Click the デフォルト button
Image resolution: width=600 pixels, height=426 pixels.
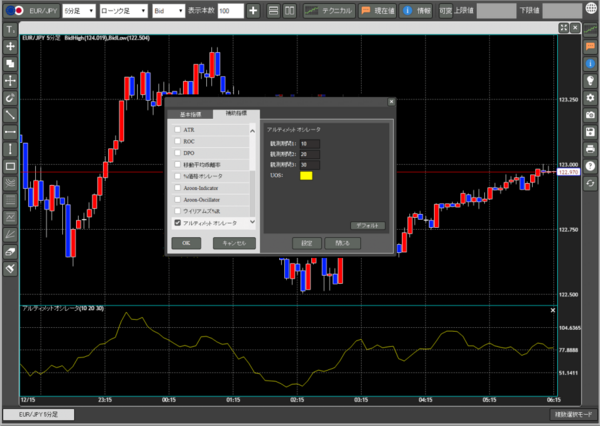point(368,226)
